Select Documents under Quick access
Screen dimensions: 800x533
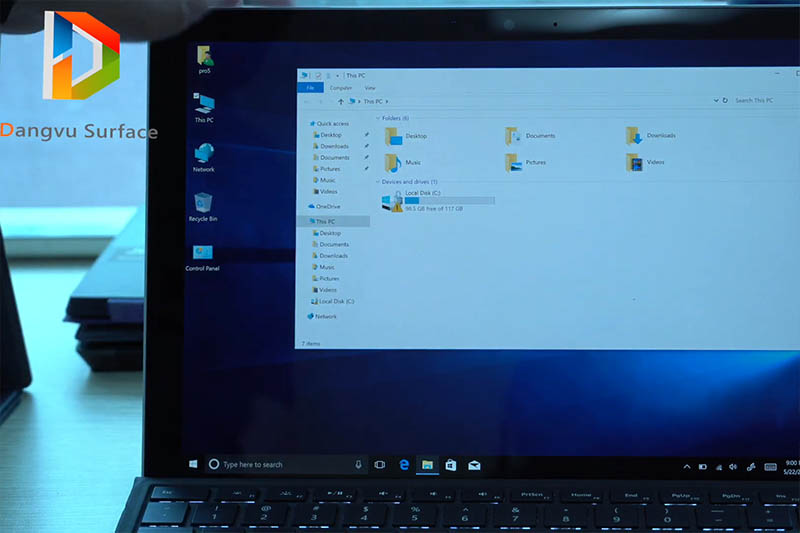tap(331, 158)
